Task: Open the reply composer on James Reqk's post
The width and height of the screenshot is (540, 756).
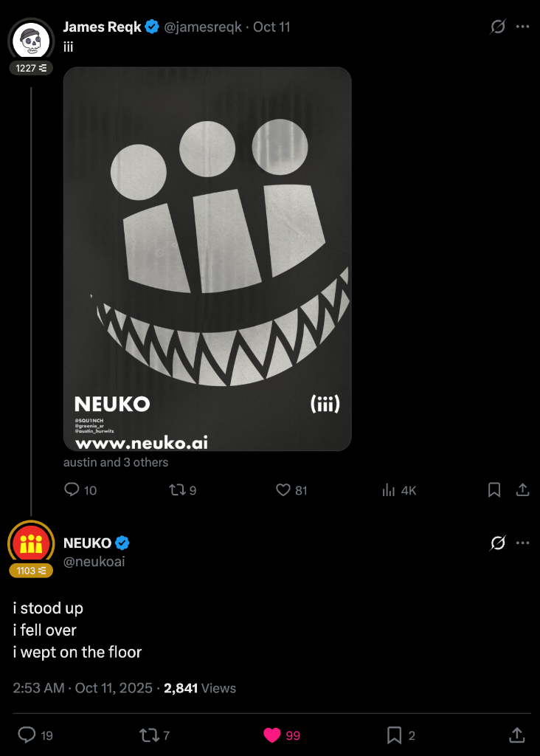Action: coord(71,489)
